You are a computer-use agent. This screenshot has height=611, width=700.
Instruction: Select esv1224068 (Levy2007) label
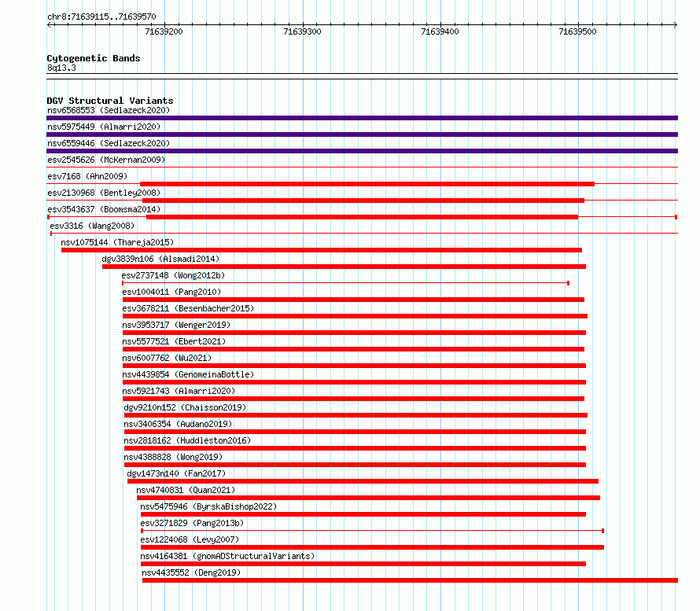tap(190, 539)
